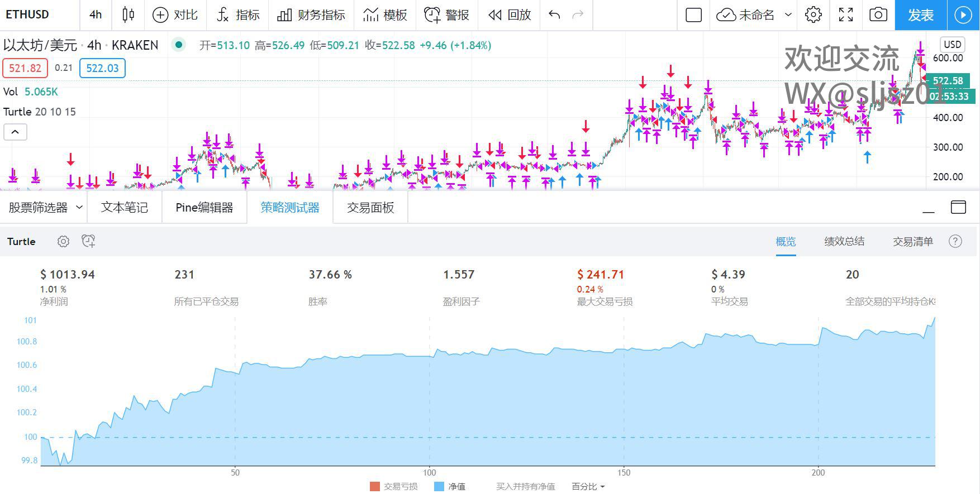Click the blue 发表 publish button
The width and height of the screenshot is (980, 494).
tap(920, 15)
